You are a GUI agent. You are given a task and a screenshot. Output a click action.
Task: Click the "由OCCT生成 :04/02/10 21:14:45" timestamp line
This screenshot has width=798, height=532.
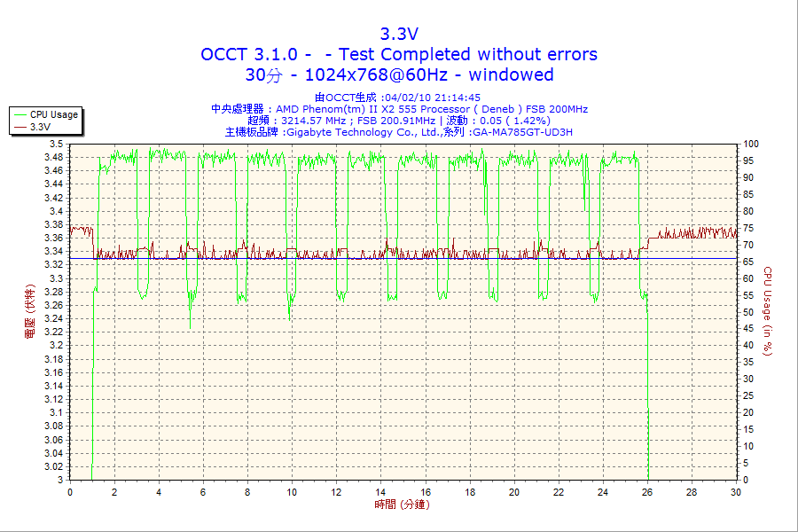coord(397,98)
